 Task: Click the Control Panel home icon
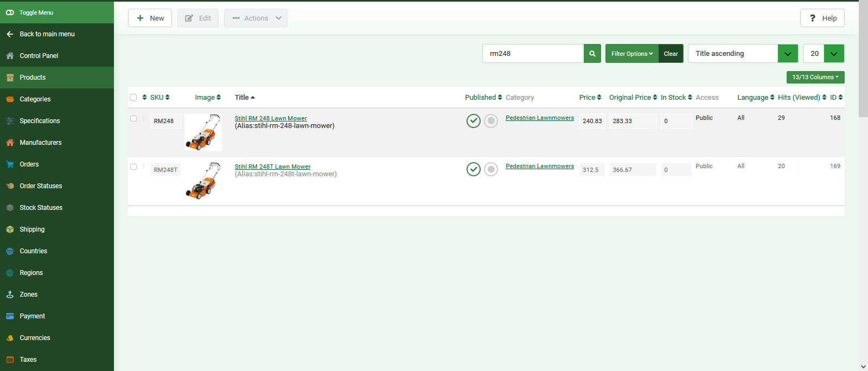(10, 56)
